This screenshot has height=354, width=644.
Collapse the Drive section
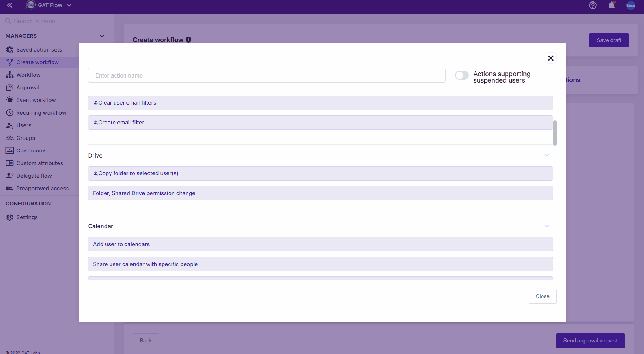coord(547,155)
